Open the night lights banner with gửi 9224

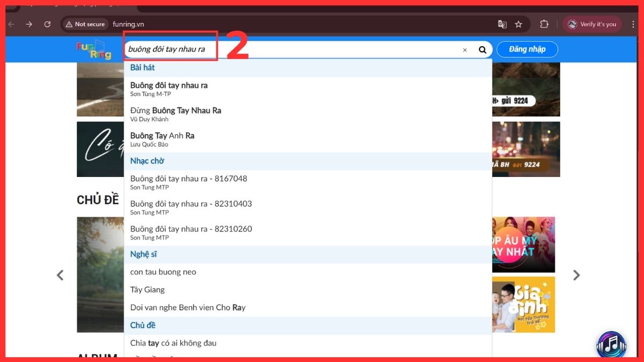point(526,149)
